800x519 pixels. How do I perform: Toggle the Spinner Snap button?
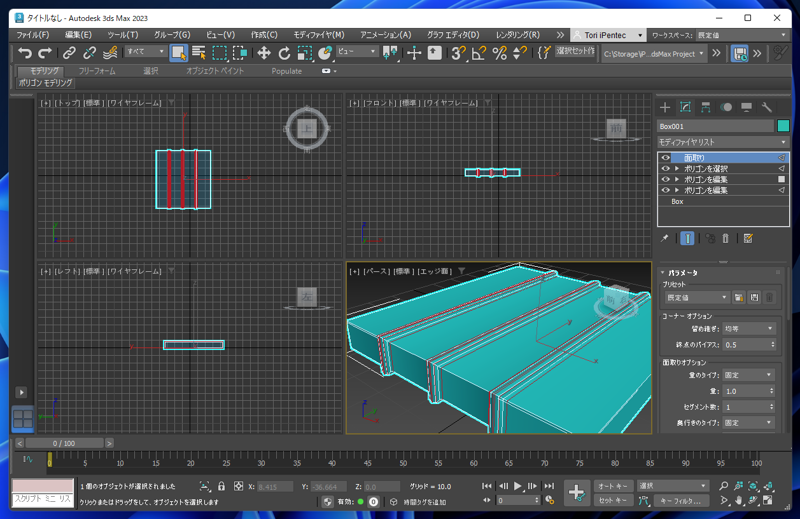pos(520,53)
